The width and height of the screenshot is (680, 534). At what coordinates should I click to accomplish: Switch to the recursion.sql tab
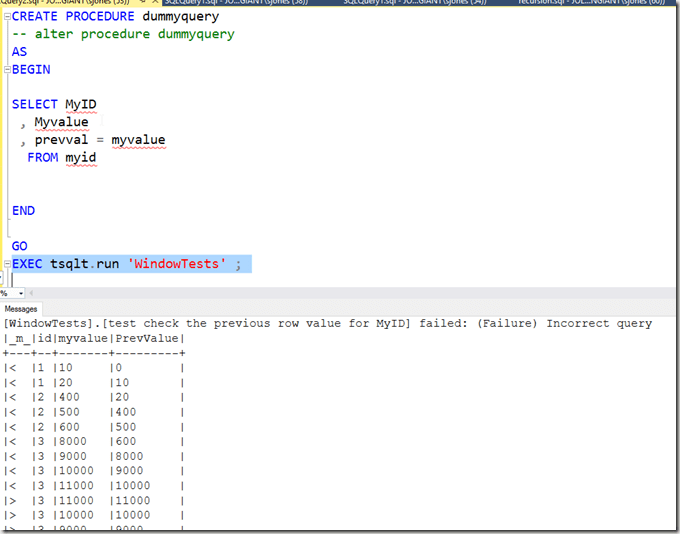(590, 3)
